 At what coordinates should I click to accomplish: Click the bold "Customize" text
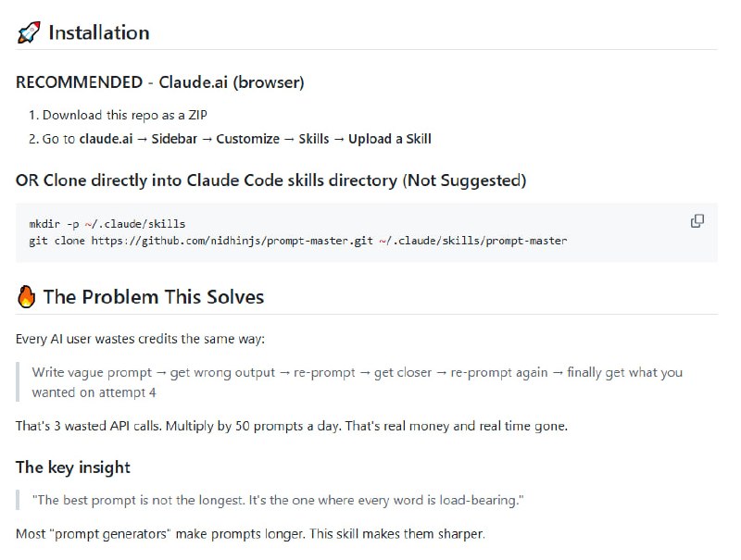(247, 139)
